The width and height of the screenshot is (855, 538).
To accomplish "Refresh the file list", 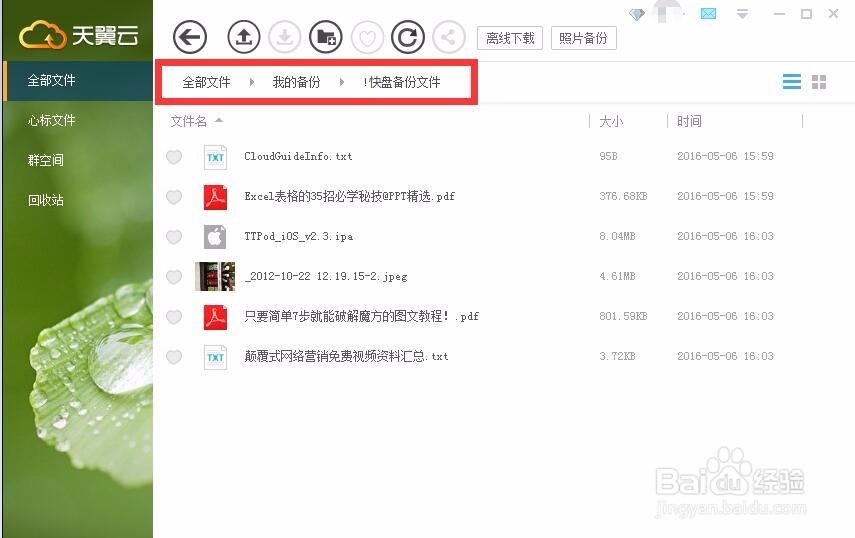I will (407, 37).
